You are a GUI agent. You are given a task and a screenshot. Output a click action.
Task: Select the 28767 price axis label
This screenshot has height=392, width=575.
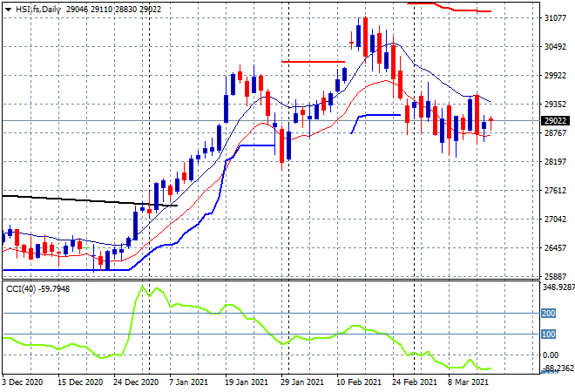tap(555, 132)
